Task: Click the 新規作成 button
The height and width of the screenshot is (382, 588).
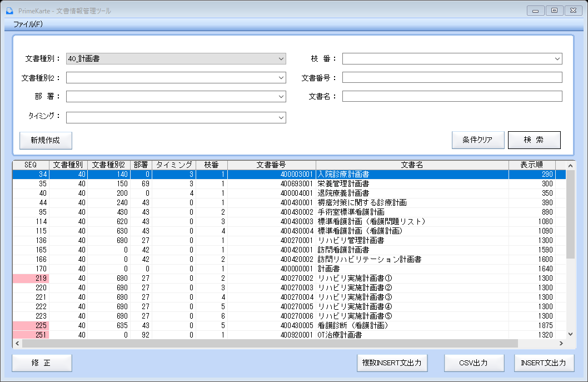Action: coord(46,140)
